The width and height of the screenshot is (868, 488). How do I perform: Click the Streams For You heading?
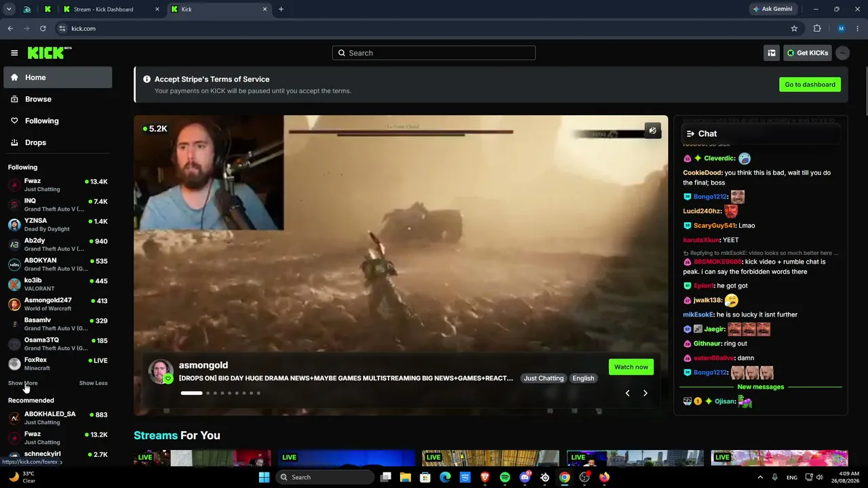[x=177, y=435]
